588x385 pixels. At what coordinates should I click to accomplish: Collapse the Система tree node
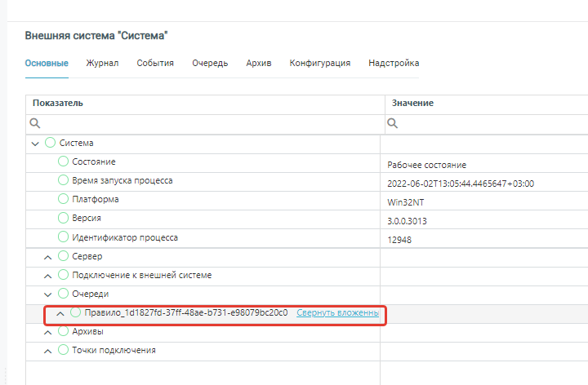click(35, 144)
